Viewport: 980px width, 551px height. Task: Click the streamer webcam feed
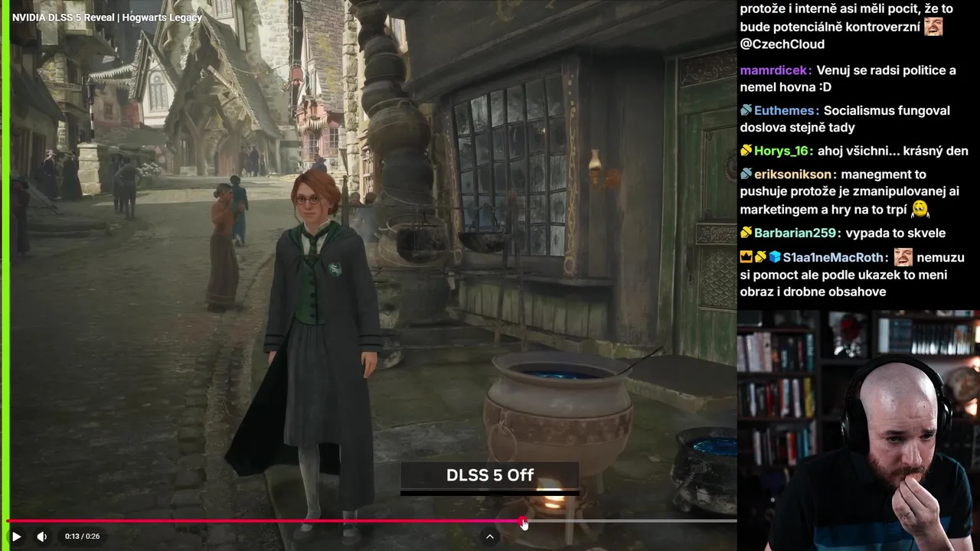tap(858, 430)
